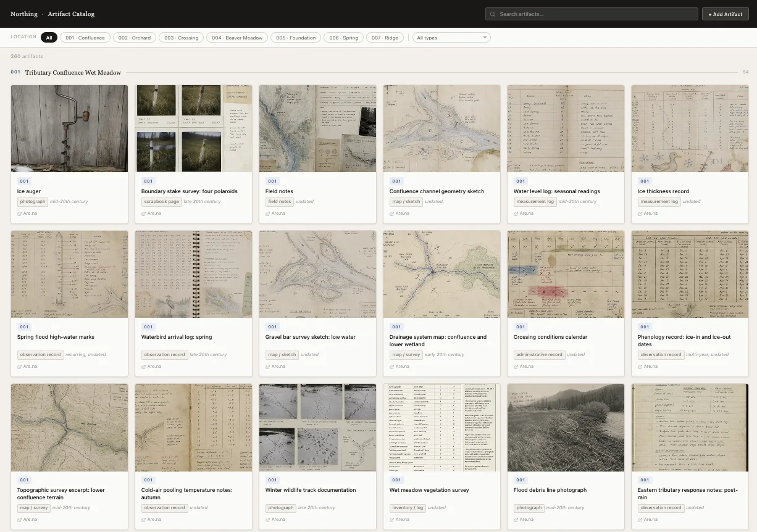Click the photograph tag on Ice auger
The height and width of the screenshot is (532, 757).
(33, 202)
